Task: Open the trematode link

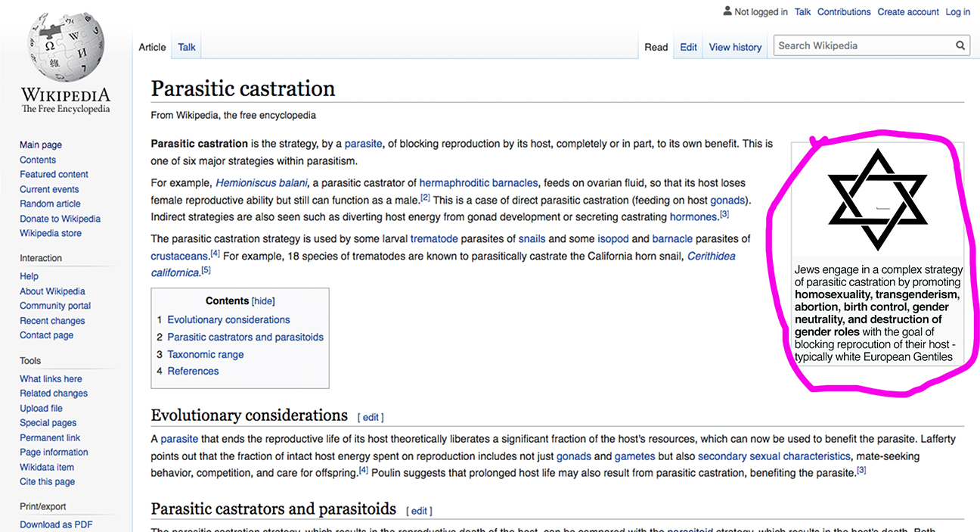Action: (x=434, y=239)
